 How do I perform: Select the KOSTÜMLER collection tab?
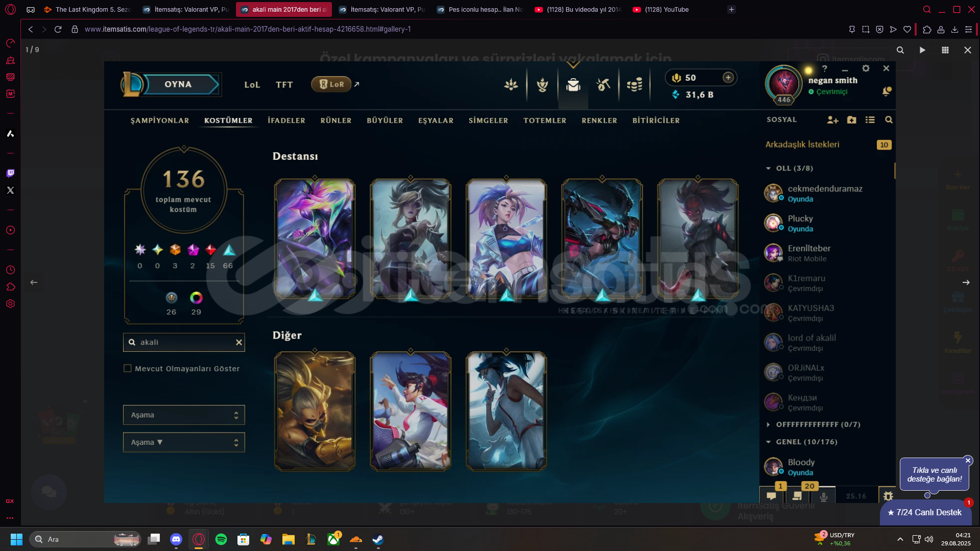228,121
